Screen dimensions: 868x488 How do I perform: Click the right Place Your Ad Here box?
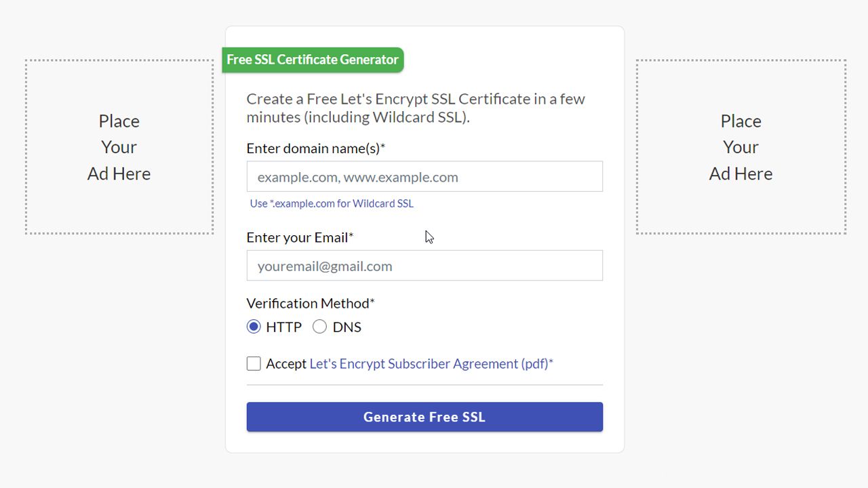(x=741, y=147)
